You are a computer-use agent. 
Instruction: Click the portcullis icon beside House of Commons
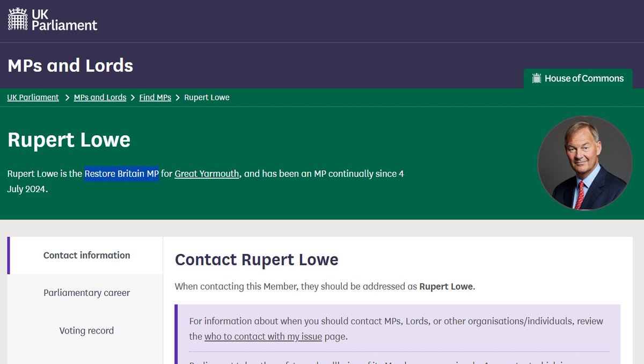point(537,78)
